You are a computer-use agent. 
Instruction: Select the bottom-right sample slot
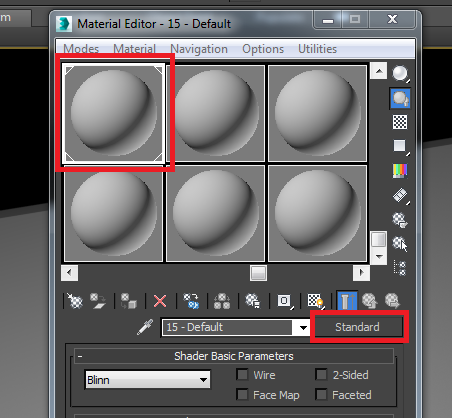(318, 213)
